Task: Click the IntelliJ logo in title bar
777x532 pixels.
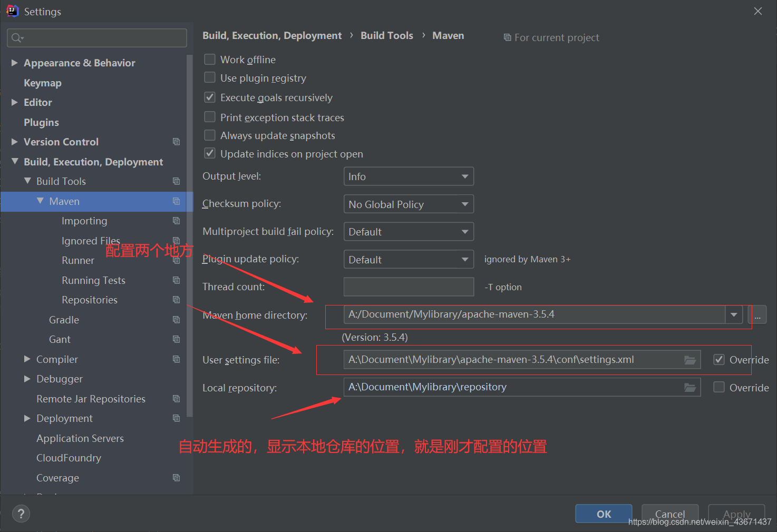Action: 12,11
